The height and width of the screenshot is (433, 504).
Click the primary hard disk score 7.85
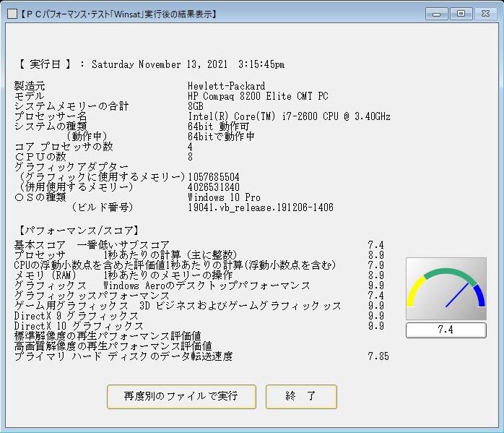pyautogui.click(x=378, y=356)
